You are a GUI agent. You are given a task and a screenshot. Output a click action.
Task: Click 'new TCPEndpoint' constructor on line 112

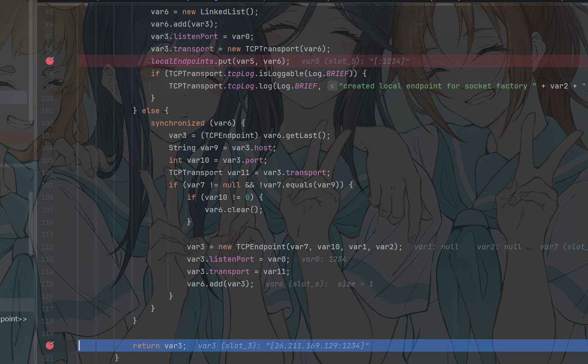pos(252,247)
